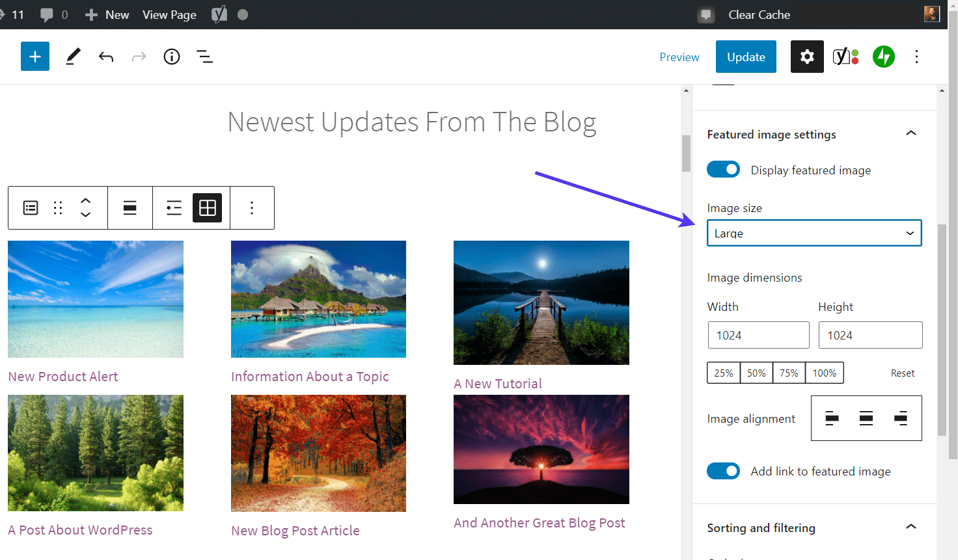Collapse the Featured image settings section
958x560 pixels.
tap(911, 133)
